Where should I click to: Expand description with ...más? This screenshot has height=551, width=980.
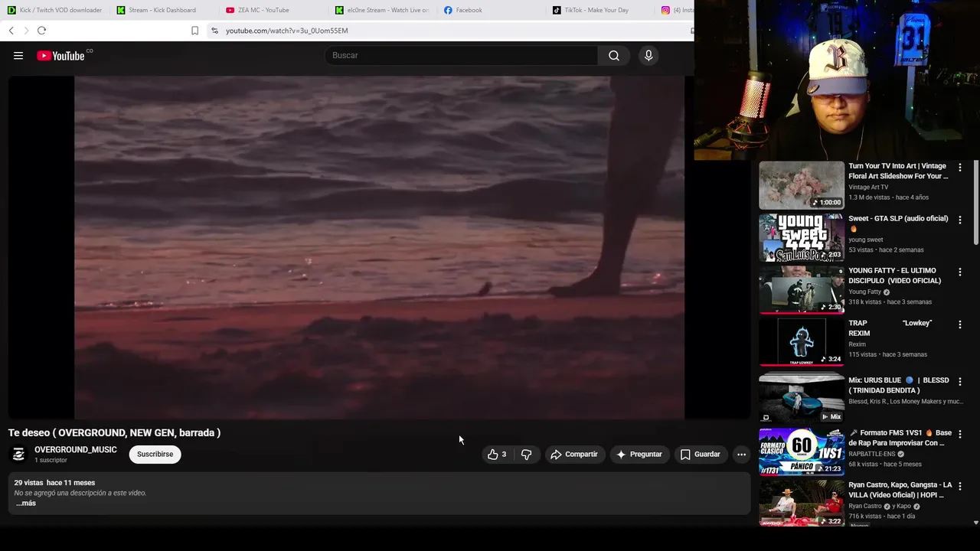pos(25,504)
